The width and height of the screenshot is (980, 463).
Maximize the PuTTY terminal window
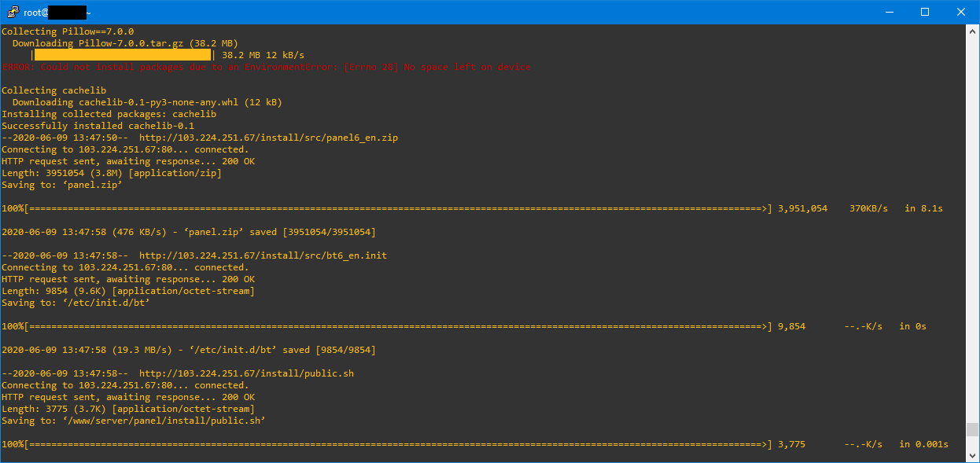(925, 12)
